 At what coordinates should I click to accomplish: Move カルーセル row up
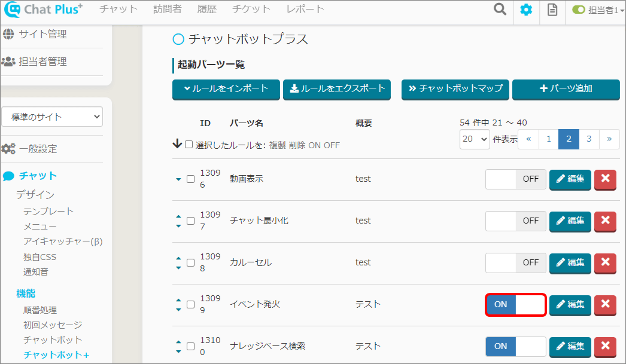coord(178,258)
